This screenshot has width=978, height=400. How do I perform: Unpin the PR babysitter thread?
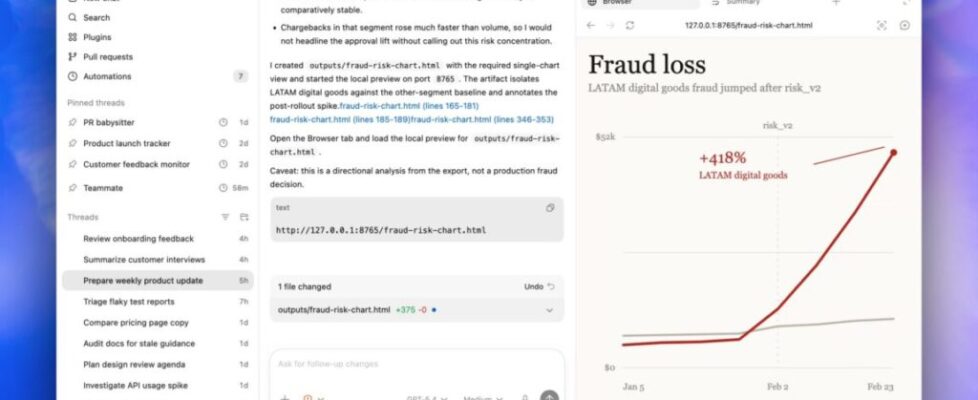point(72,122)
